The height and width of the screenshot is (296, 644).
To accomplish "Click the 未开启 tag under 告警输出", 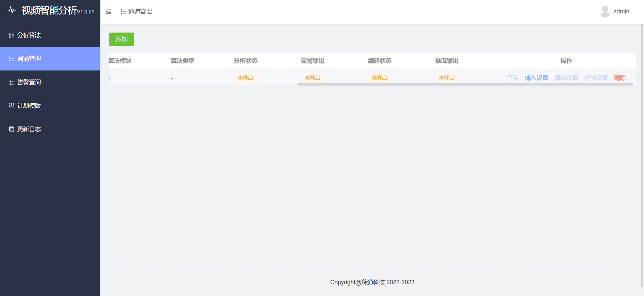I will point(313,78).
